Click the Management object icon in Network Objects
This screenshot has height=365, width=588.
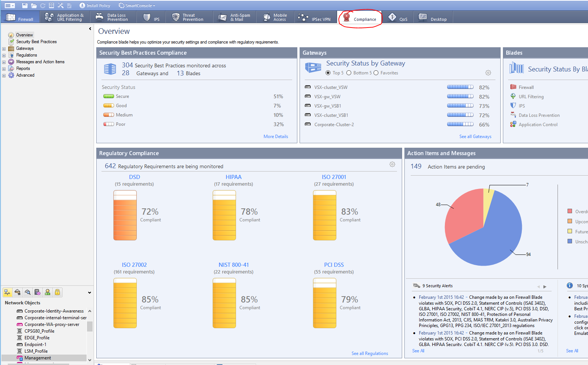pos(20,358)
